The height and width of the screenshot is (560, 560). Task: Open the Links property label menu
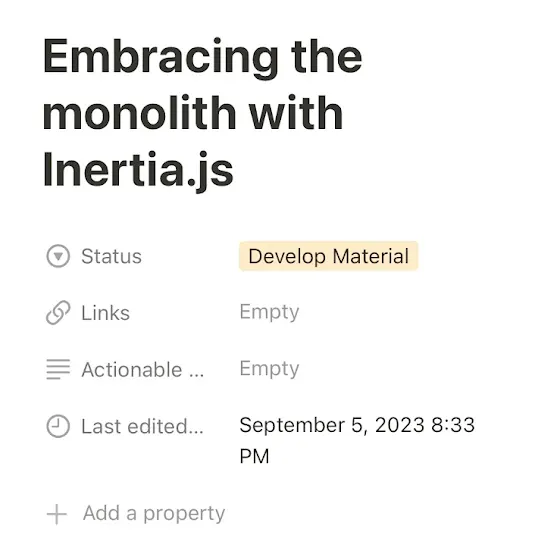[105, 313]
